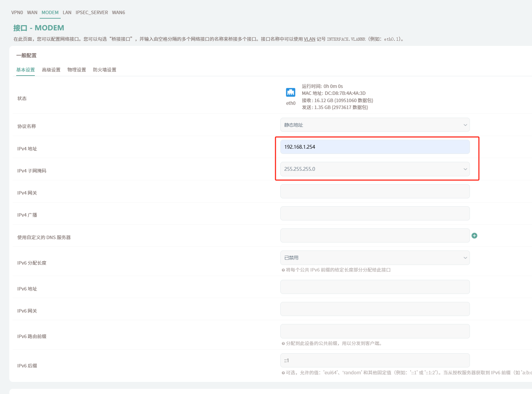Switch to the WAN interface tab
Viewport: 532px width, 394px height.
tap(32, 12)
